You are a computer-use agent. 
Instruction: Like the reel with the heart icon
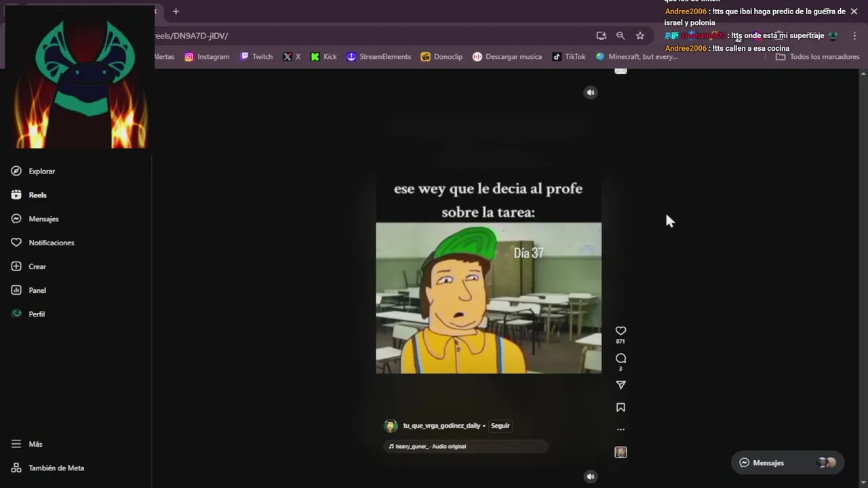pyautogui.click(x=620, y=331)
